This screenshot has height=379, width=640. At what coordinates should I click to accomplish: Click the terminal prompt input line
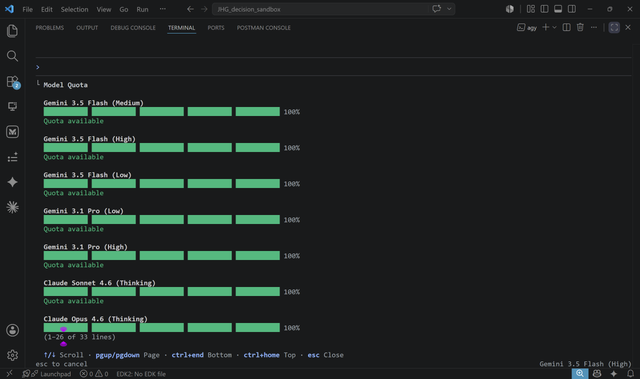pos(333,67)
